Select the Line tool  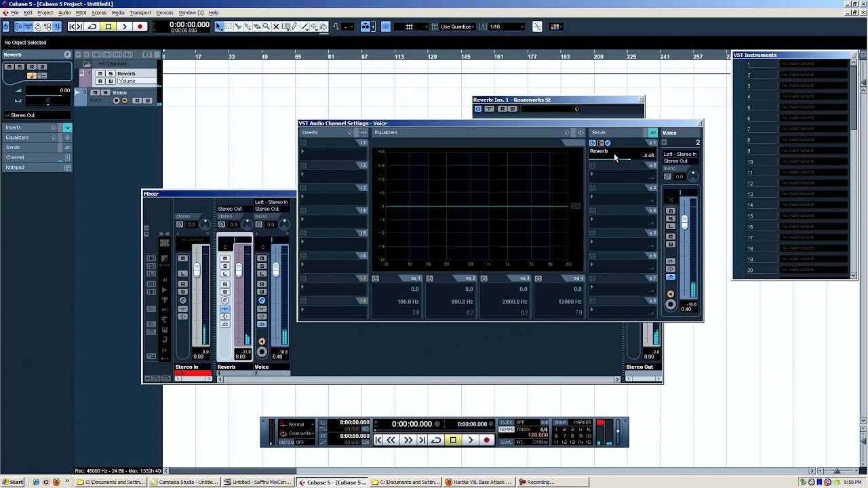[x=304, y=26]
